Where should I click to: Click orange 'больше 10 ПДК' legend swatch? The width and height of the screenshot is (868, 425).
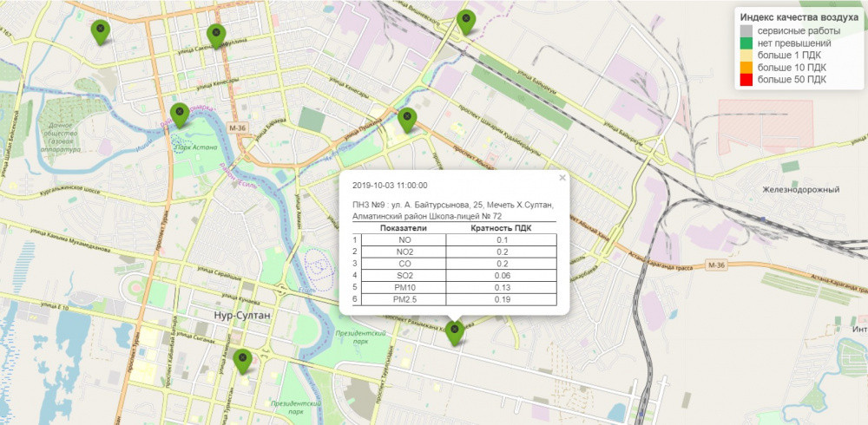point(745,67)
